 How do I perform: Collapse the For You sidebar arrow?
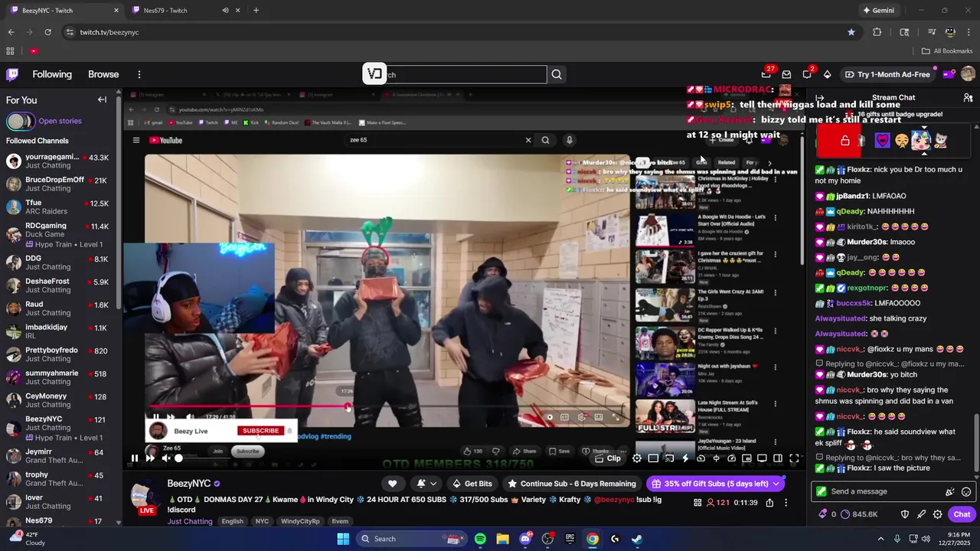tap(102, 99)
